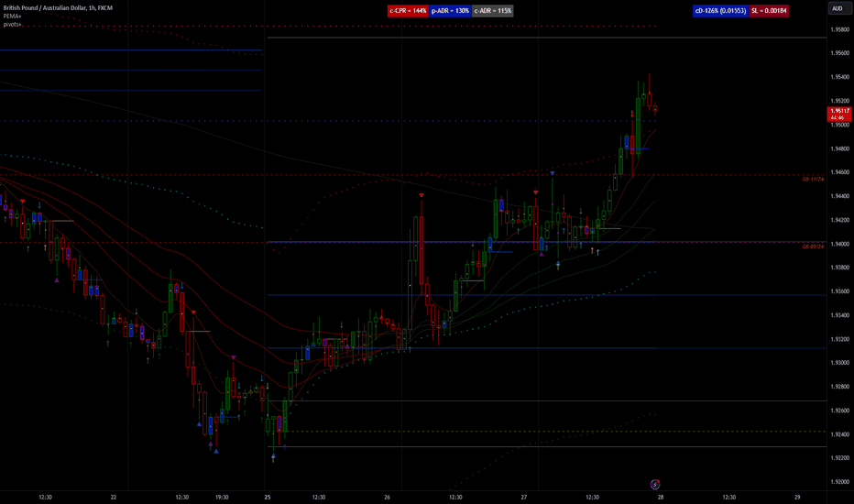Screen dimensions: 854x504
Task: Click the cD-126% (0.01553) label
Action: click(720, 11)
